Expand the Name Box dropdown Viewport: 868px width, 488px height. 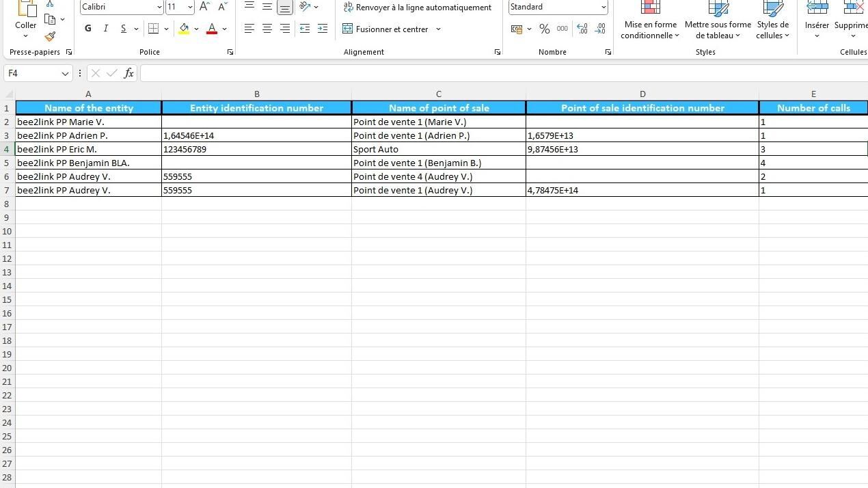[66, 73]
